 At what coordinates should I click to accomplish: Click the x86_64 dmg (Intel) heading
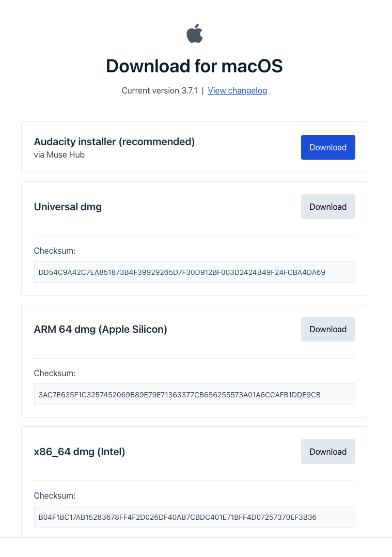click(x=79, y=451)
